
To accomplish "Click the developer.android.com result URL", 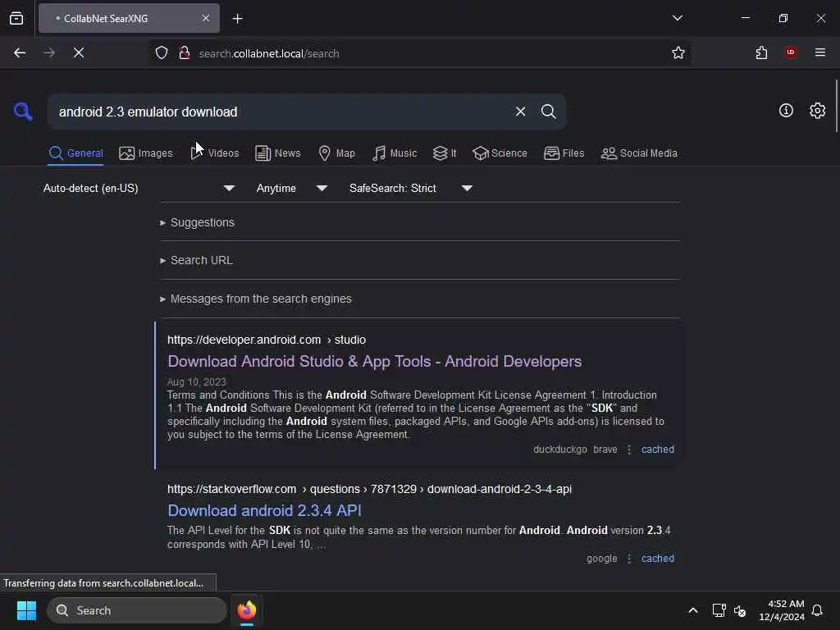I will (x=267, y=340).
